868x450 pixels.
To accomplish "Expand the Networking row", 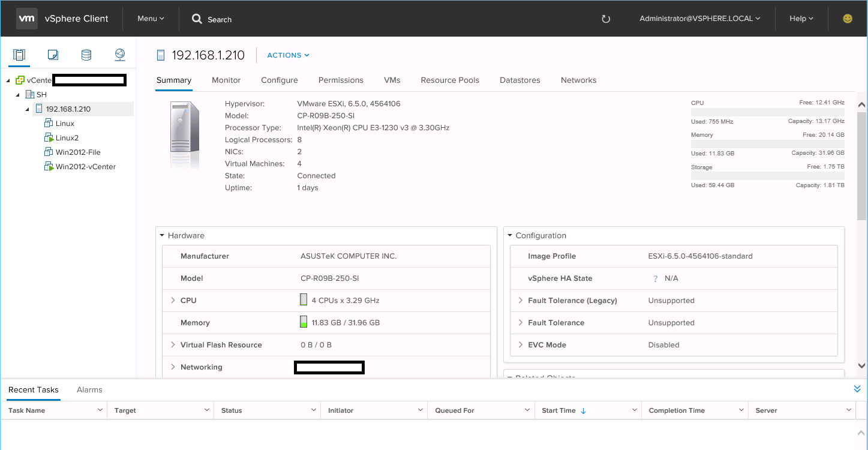I will coord(173,367).
